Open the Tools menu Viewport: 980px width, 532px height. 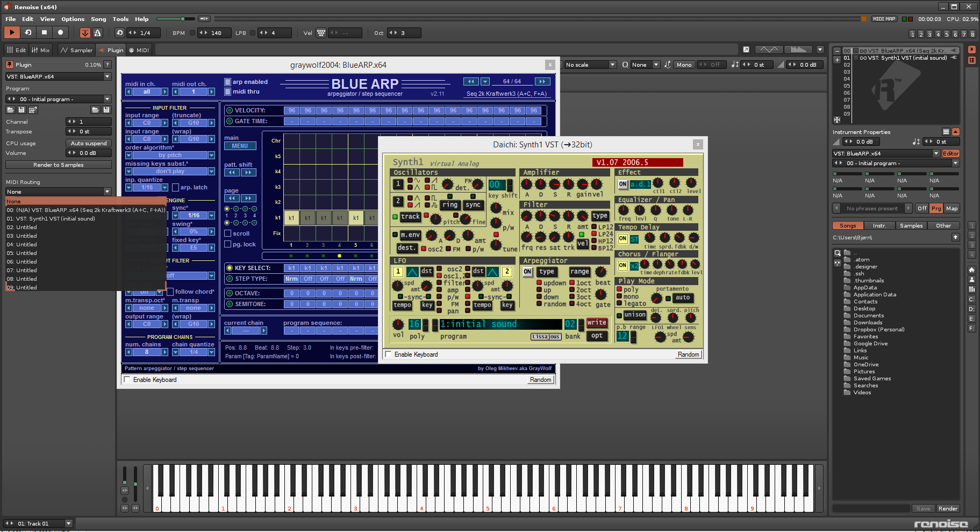tap(120, 19)
